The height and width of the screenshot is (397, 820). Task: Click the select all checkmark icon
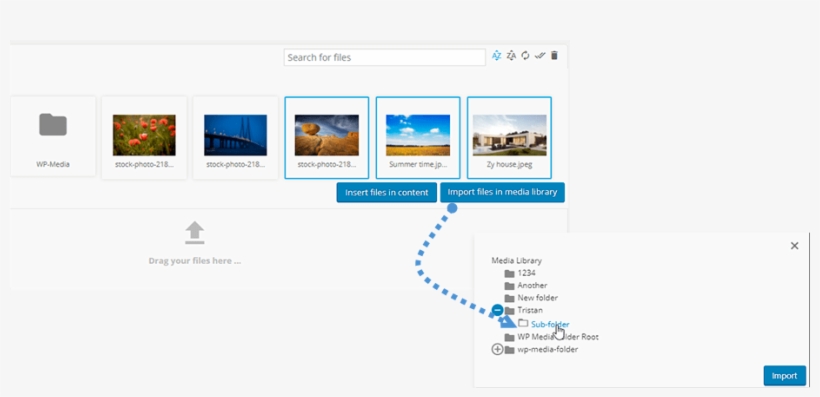pyautogui.click(x=540, y=55)
